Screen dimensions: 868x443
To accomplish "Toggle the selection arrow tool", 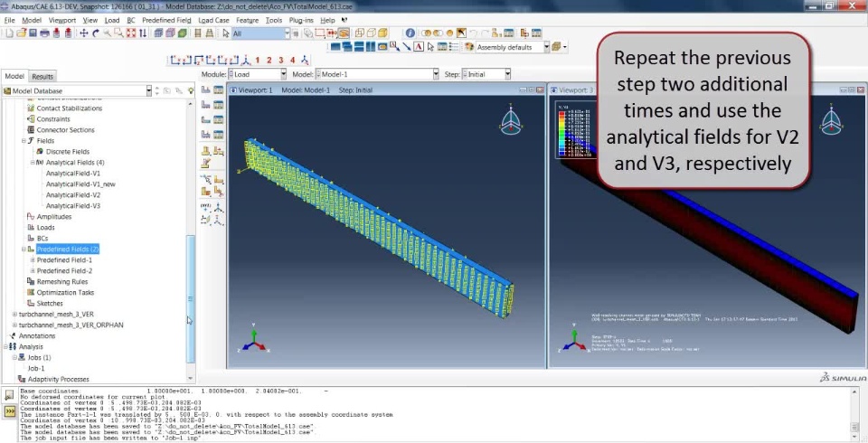I will pyautogui.click(x=226, y=33).
